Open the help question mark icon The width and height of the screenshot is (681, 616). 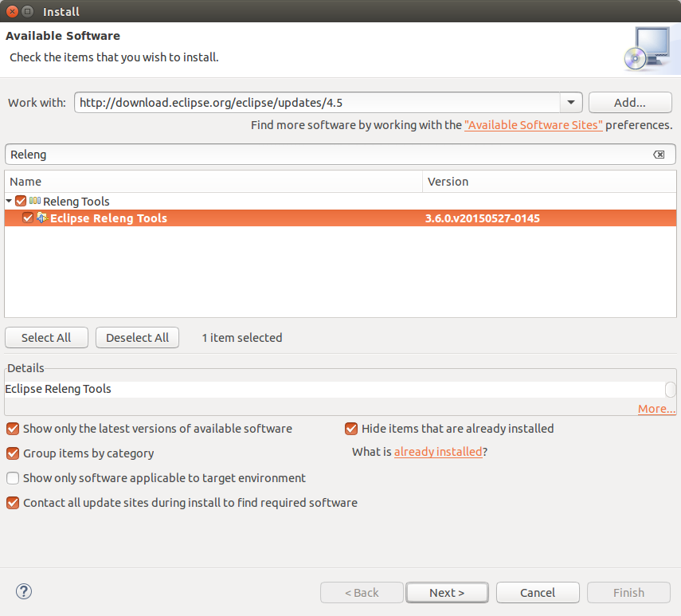23,591
